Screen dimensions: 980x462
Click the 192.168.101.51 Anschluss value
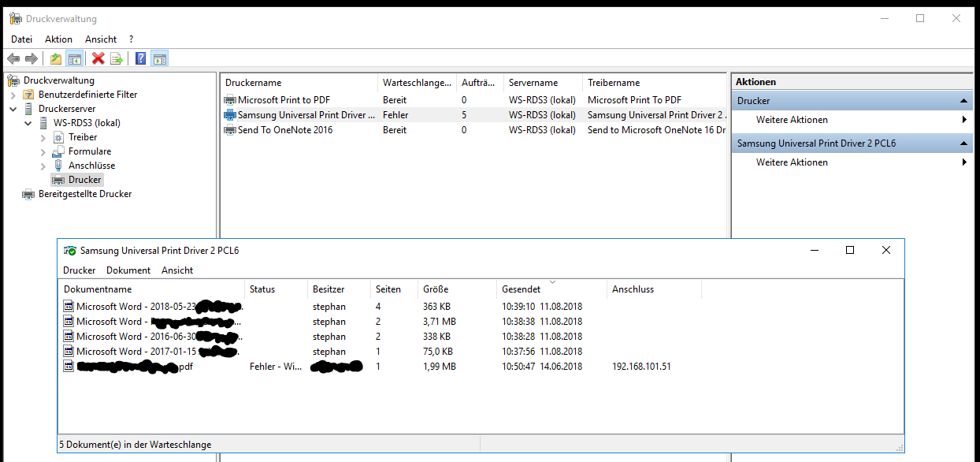coord(641,367)
